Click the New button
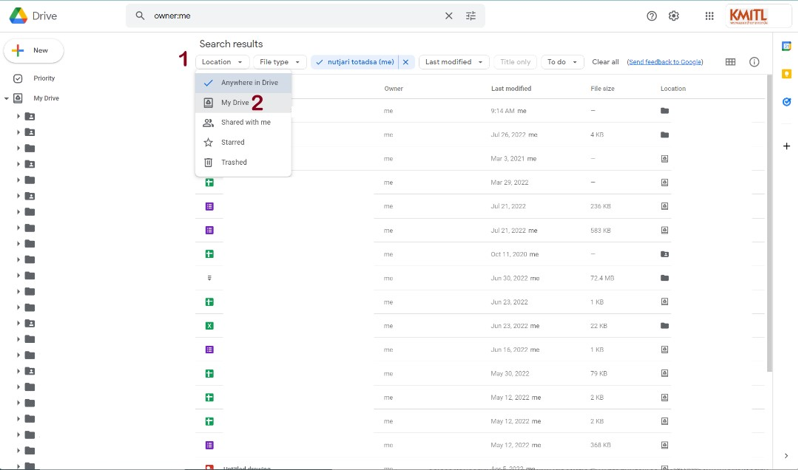 pyautogui.click(x=33, y=50)
